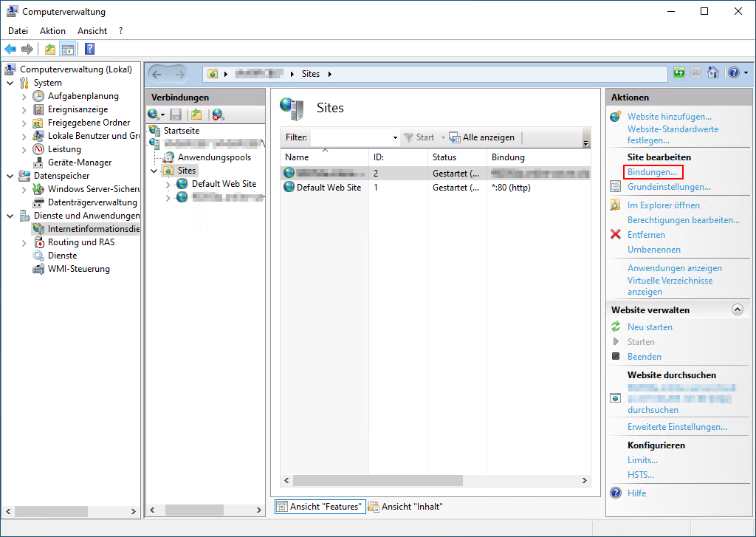Click the delete connection server icon

tap(216, 114)
